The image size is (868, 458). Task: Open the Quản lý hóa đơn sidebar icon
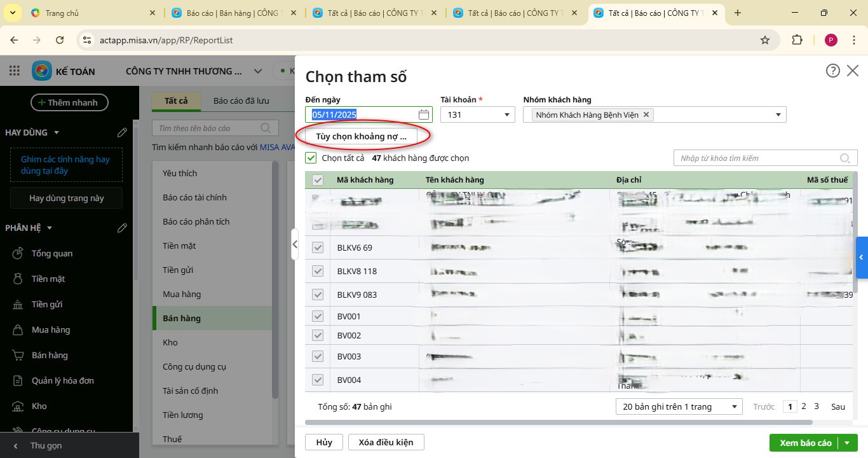click(x=18, y=380)
